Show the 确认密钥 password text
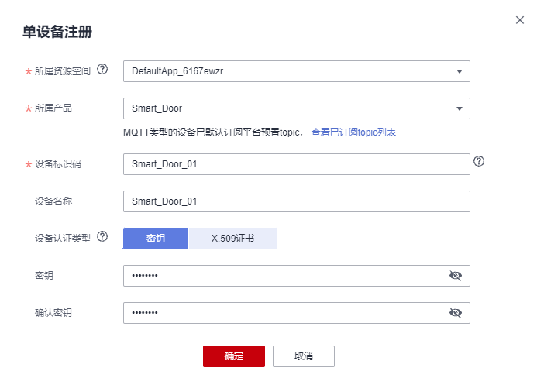This screenshot has width=537, height=392. click(456, 313)
